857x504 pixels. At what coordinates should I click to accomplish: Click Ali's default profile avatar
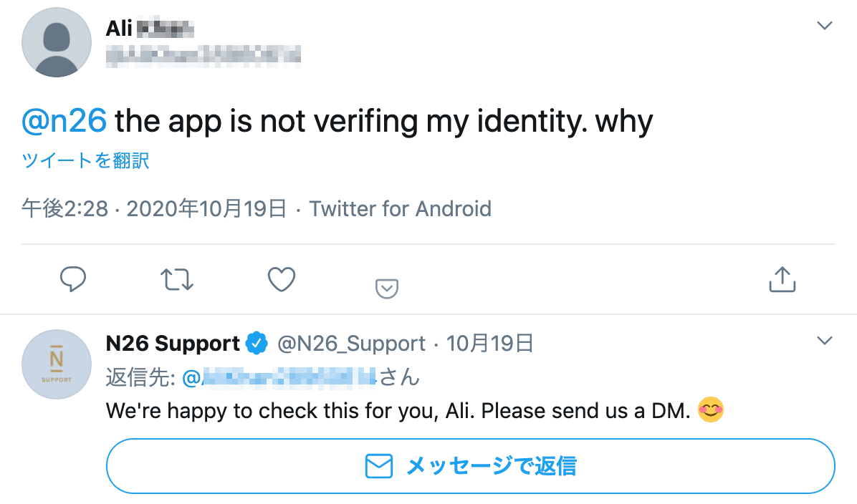pos(57,43)
